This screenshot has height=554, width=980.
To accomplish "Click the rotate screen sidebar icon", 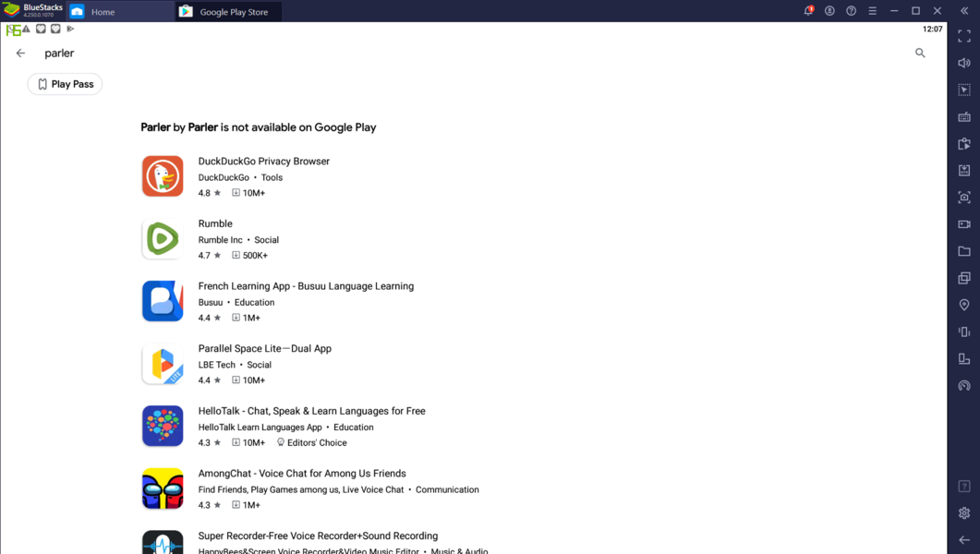I will coord(964,358).
